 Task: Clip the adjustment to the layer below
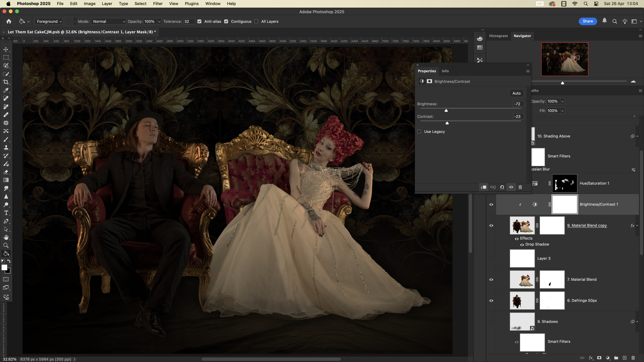pyautogui.click(x=483, y=187)
